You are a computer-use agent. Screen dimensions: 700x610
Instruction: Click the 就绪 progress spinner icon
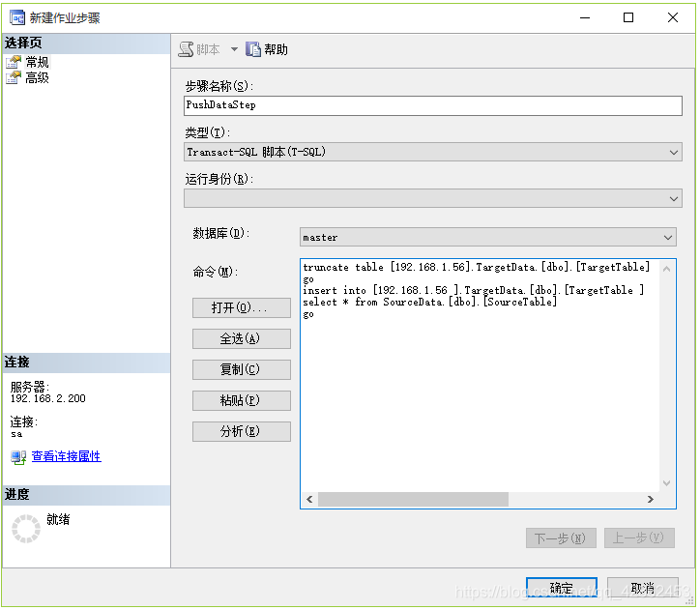pos(26,529)
